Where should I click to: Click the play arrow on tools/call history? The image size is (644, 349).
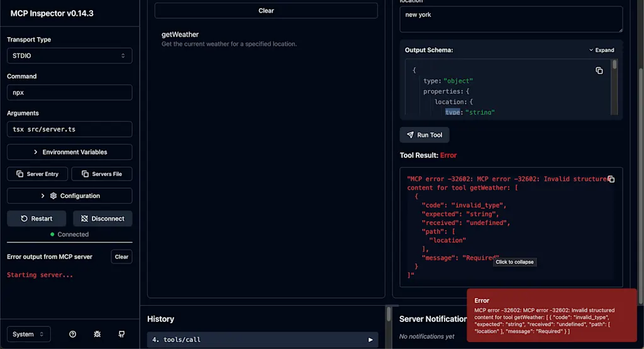pos(370,340)
